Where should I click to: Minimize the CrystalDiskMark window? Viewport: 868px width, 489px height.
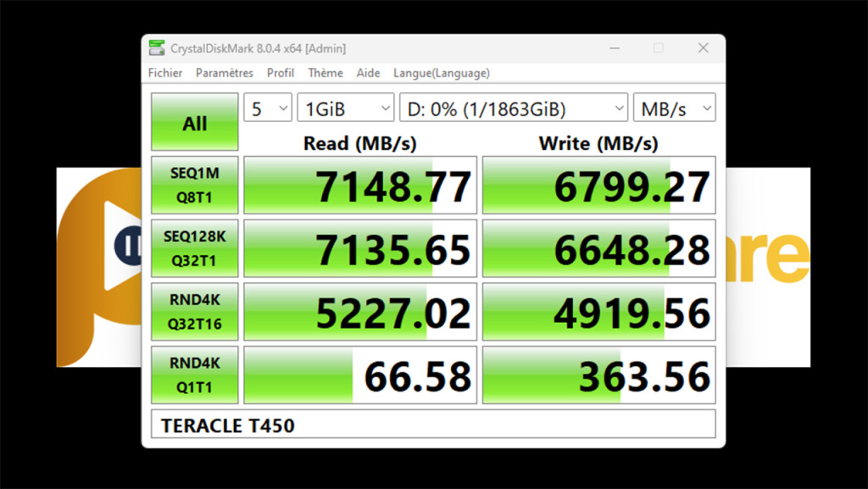coord(615,48)
